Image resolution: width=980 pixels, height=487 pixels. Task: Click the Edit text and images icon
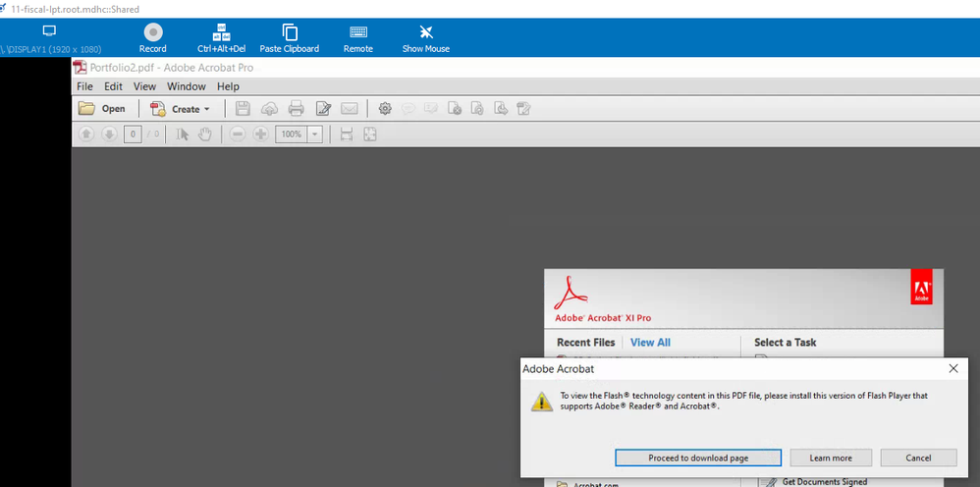(323, 109)
